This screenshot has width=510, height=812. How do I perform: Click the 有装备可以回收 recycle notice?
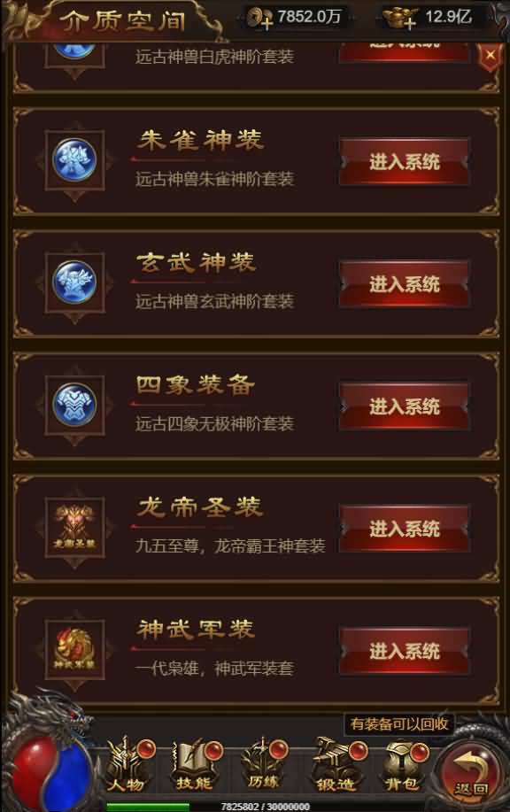click(x=399, y=723)
